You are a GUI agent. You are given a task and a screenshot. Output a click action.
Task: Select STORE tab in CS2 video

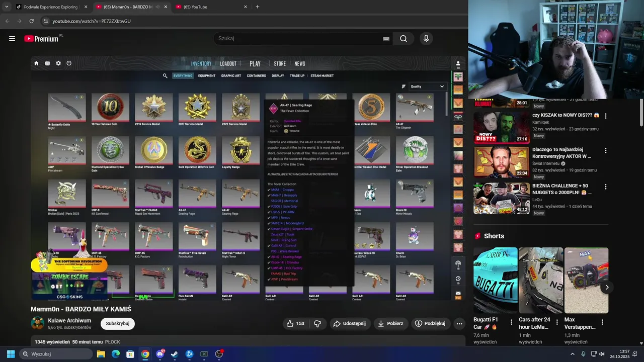point(280,64)
